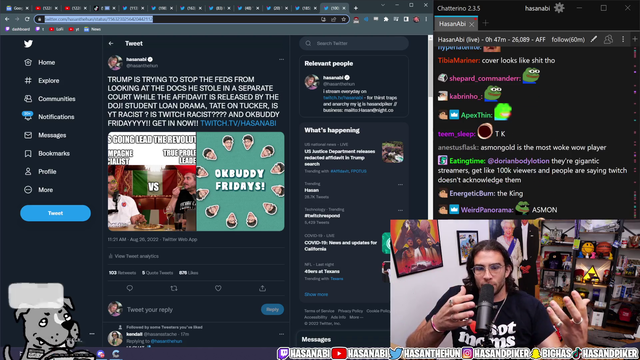
Task: Open the tab search chevron
Action: (x=382, y=5)
